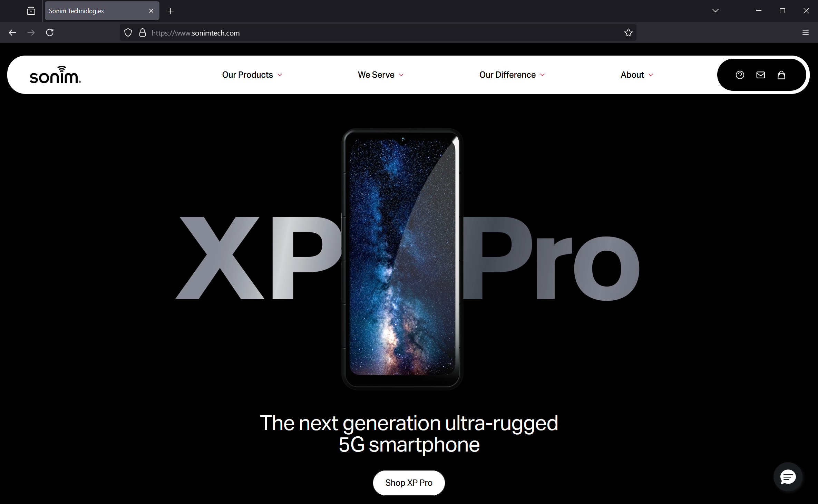Expand the Our Products menu
The height and width of the screenshot is (504, 818).
pyautogui.click(x=252, y=75)
